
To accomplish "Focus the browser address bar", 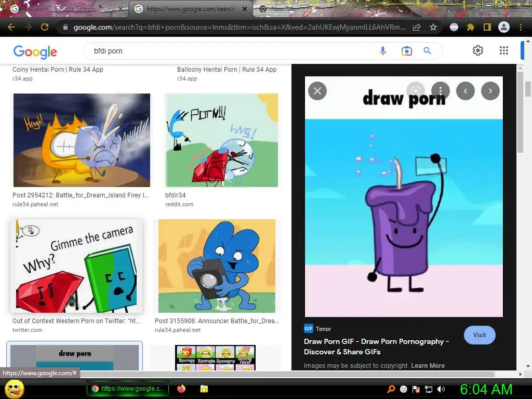I will [x=239, y=27].
